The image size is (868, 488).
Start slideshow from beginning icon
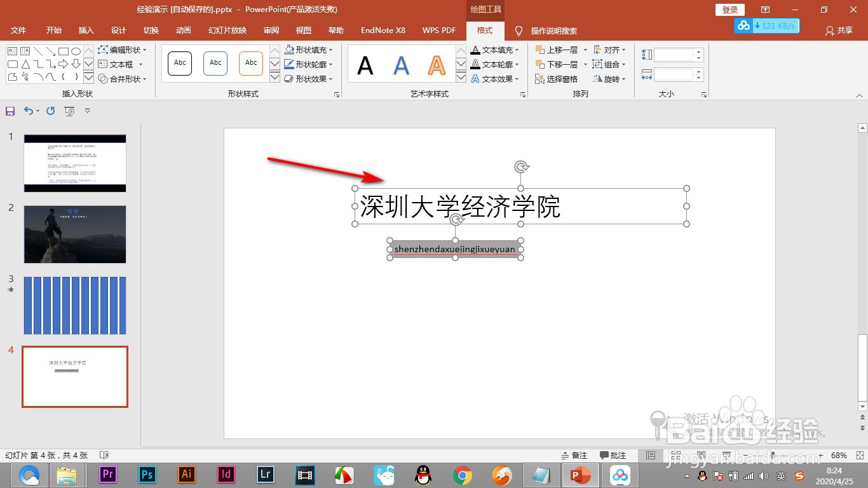click(69, 111)
